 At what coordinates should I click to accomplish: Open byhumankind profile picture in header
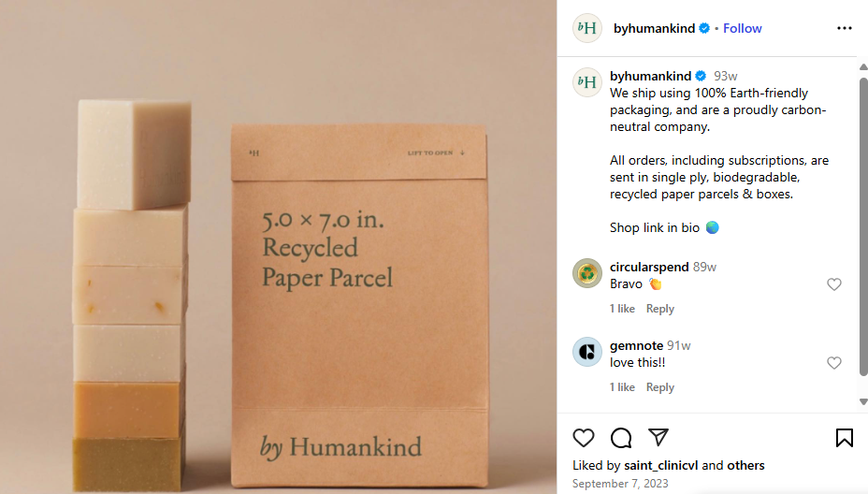[586, 28]
